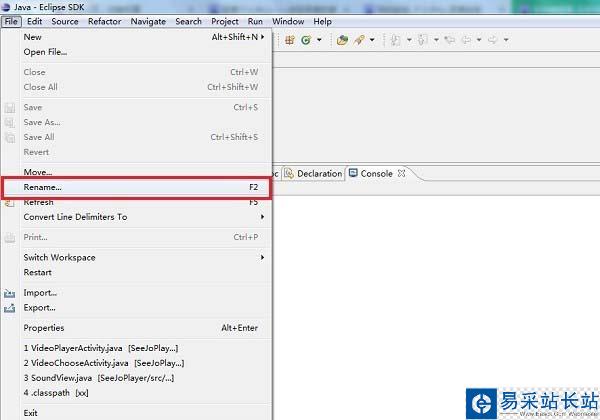Click the File menu in menu bar
The width and height of the screenshot is (600, 420).
11,21
